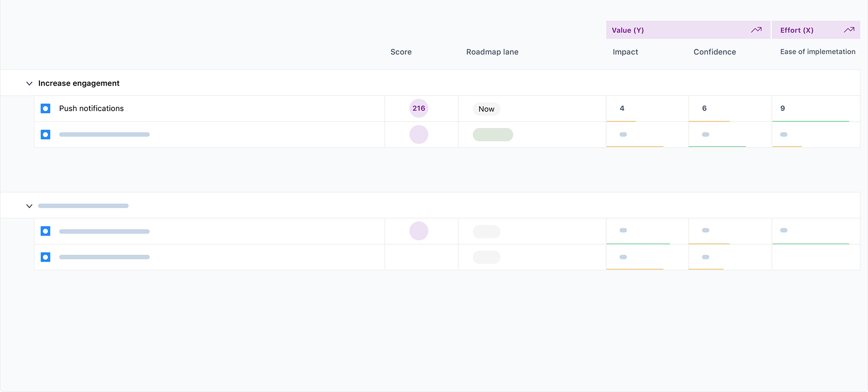Screen dimensions: 868x392
Task: Open the Push notifications item
Action: tap(91, 108)
